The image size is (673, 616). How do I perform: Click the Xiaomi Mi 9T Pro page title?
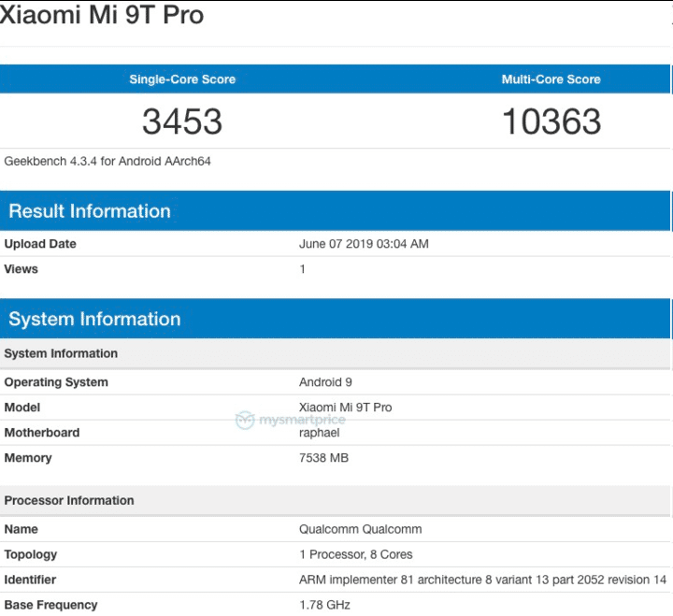point(102,16)
